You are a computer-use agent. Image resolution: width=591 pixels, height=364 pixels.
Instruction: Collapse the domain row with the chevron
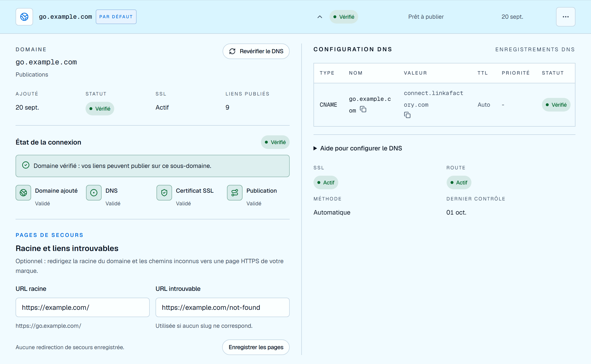tap(320, 17)
